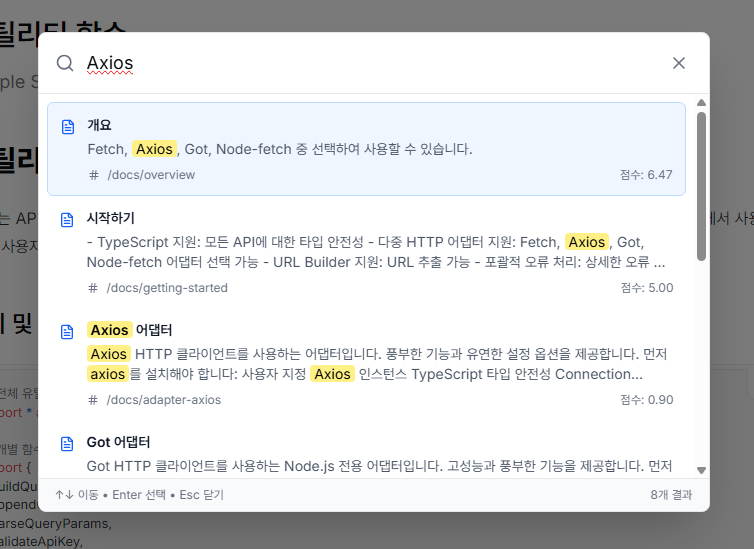
Task: Open the Axios 어댑터 search result
Action: tap(366, 364)
